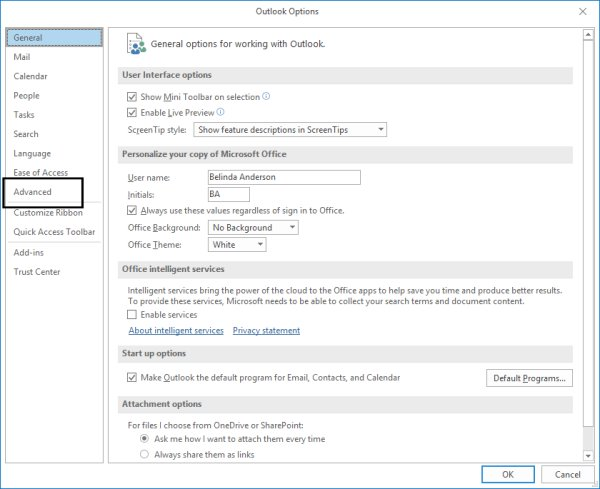Open the Tasks options category
Image resolution: width=600 pixels, height=489 pixels.
point(54,115)
